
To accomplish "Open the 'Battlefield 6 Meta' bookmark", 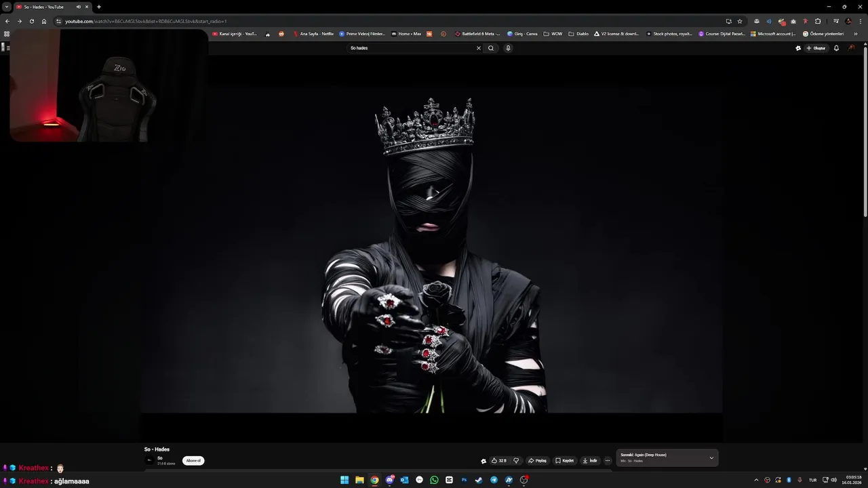I will coord(477,34).
